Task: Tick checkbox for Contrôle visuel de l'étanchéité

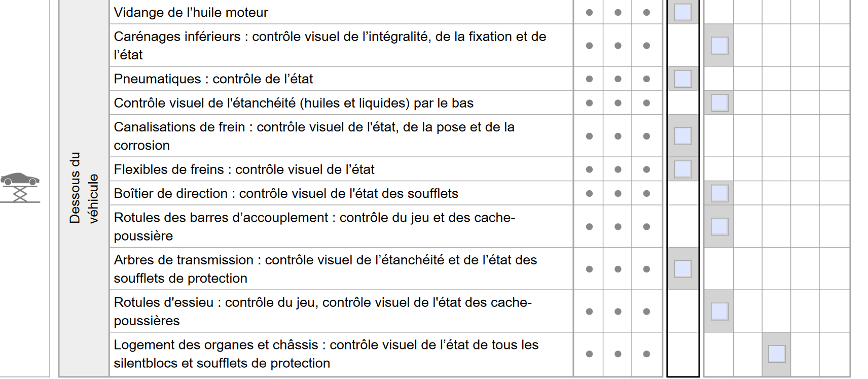Action: (x=719, y=103)
